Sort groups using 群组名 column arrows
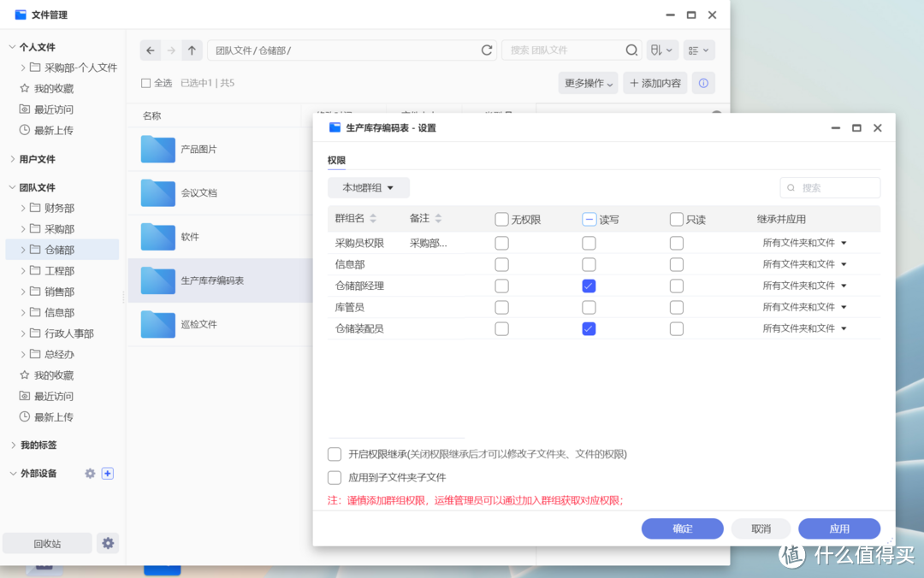 (x=373, y=219)
